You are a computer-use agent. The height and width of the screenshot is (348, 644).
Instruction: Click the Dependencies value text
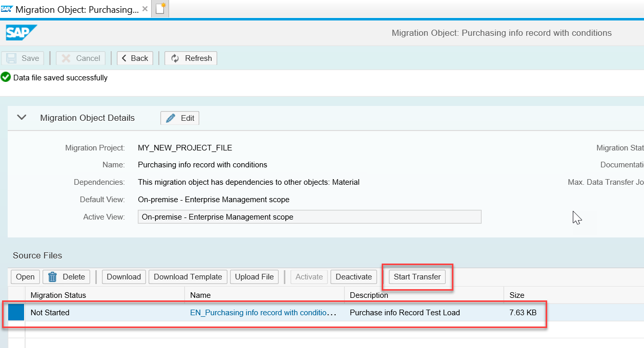[x=248, y=182]
